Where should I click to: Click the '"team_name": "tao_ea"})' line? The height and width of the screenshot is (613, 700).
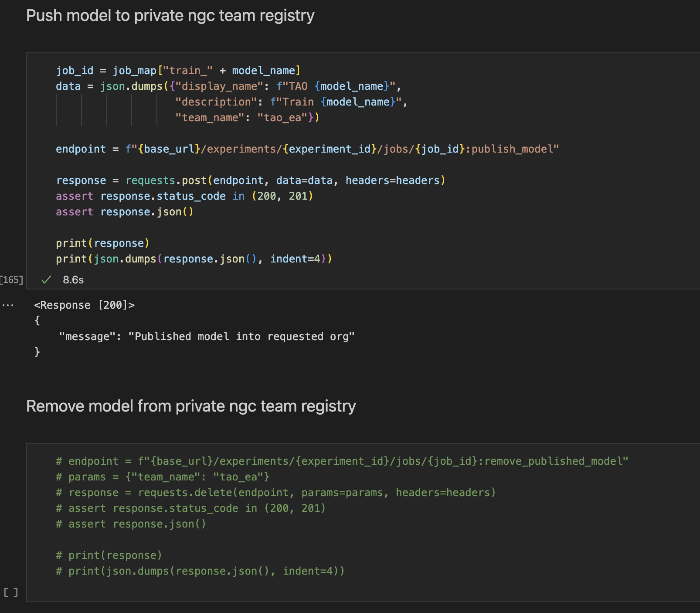click(x=247, y=118)
